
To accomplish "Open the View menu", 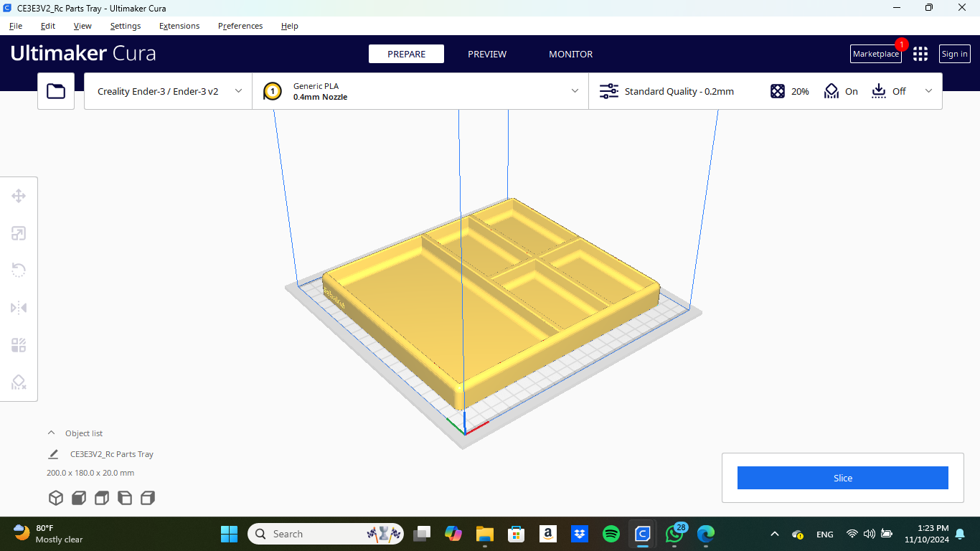I will [x=83, y=26].
